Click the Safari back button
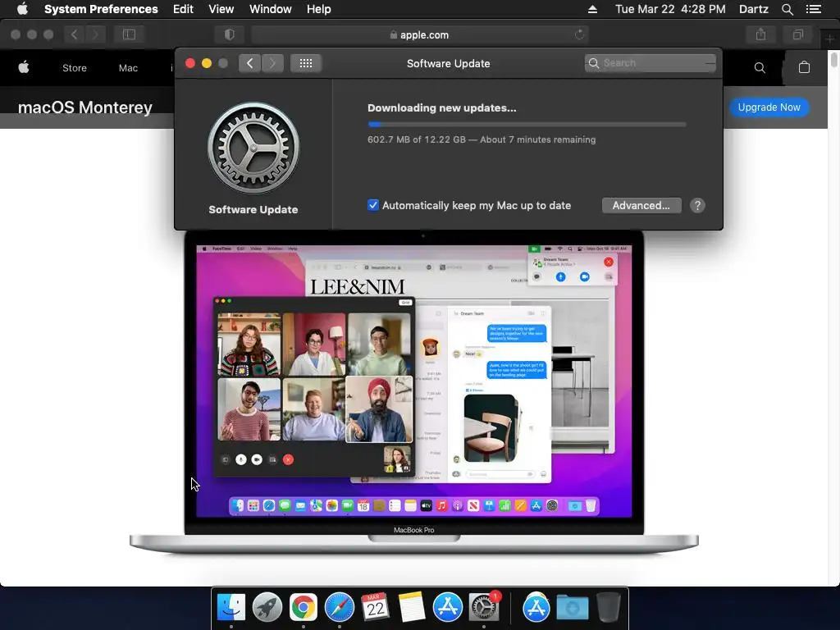Screen dimensions: 840x630 pyautogui.click(x=74, y=34)
